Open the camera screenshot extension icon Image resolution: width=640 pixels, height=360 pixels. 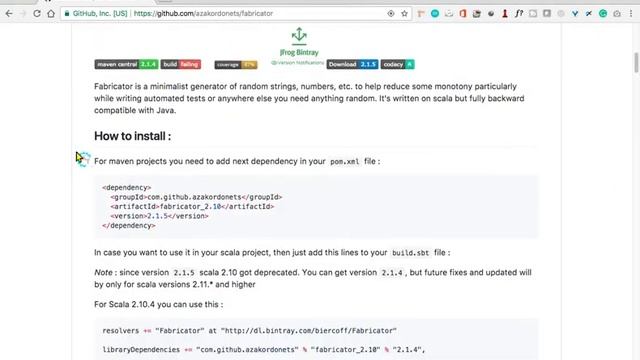point(617,13)
